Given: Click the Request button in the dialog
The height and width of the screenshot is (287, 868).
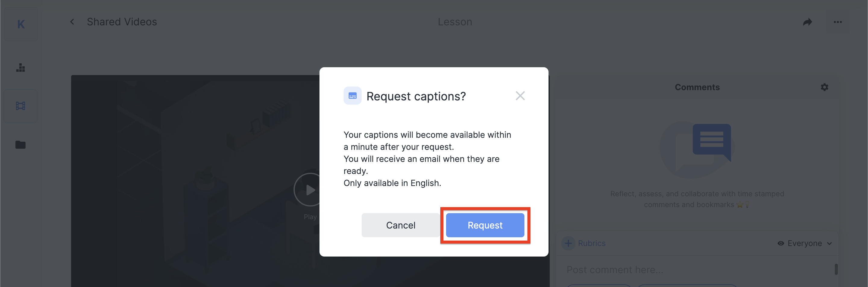Looking at the screenshot, I should 485,225.
